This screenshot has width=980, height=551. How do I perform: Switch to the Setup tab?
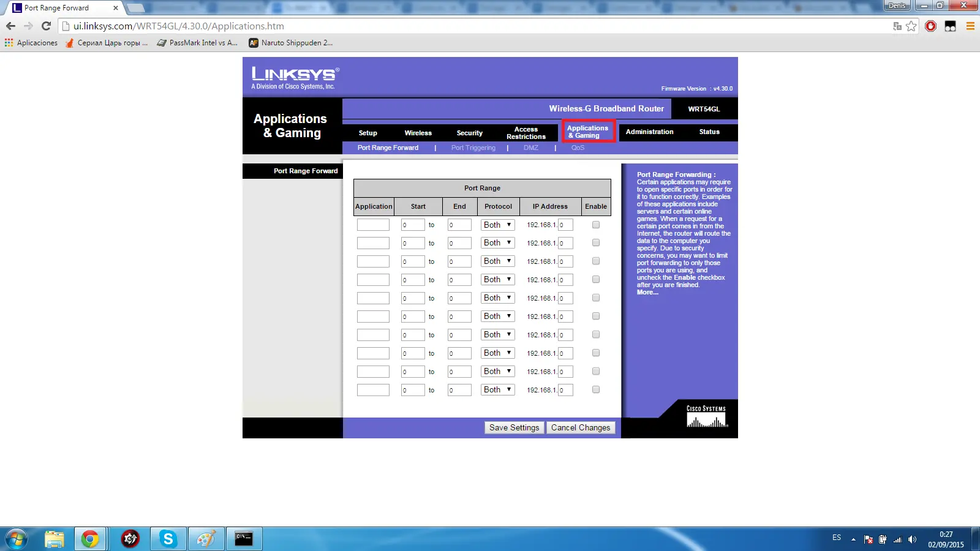[368, 133]
